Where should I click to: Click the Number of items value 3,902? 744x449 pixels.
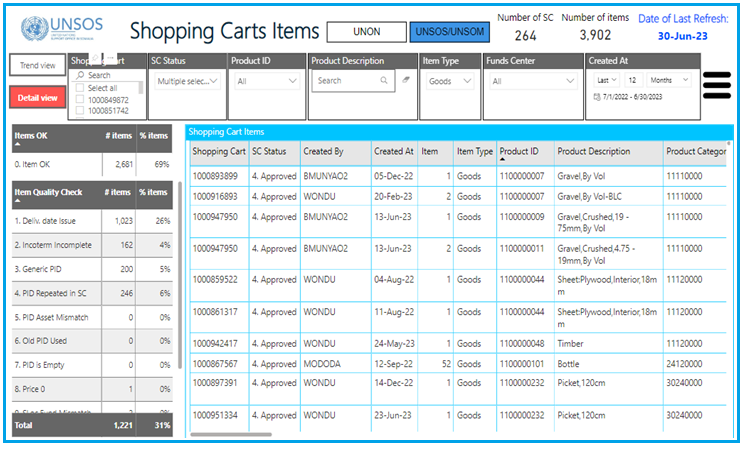[595, 35]
